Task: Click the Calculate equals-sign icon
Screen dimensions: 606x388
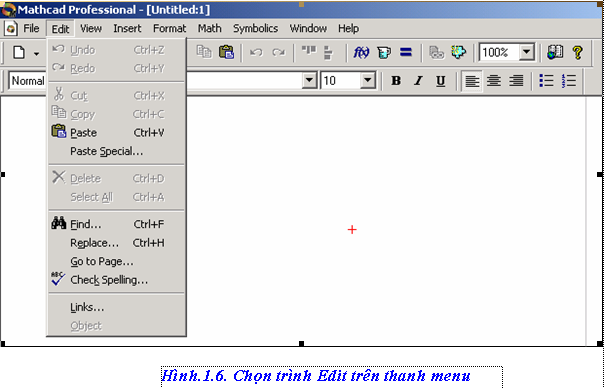Action: (x=406, y=52)
